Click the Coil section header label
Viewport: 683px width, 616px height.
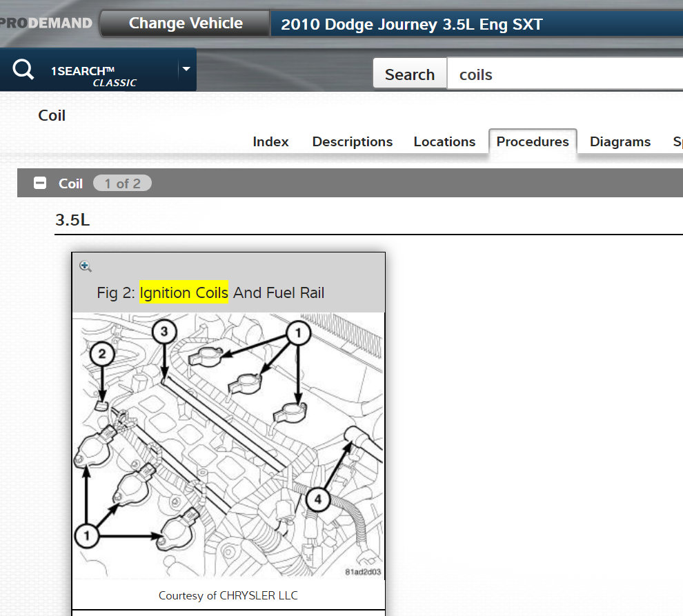pyautogui.click(x=70, y=183)
